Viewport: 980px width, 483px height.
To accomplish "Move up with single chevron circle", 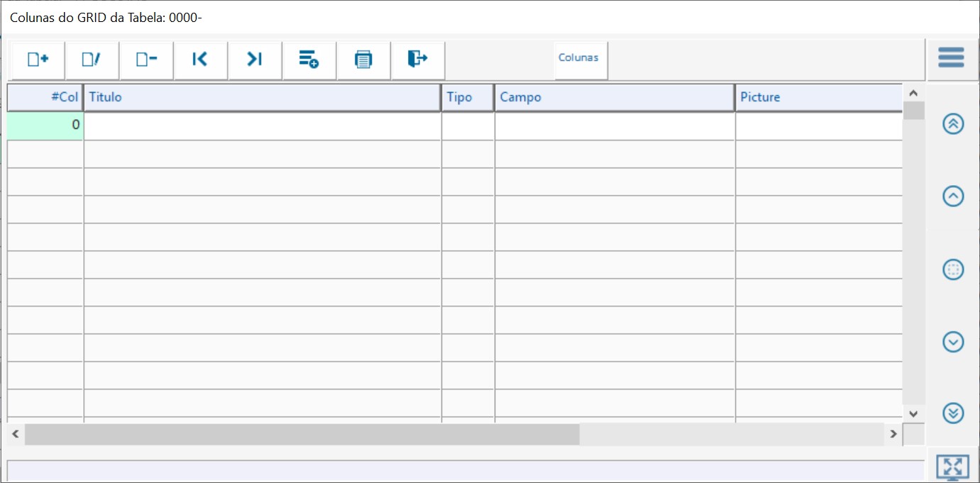I will (x=953, y=196).
